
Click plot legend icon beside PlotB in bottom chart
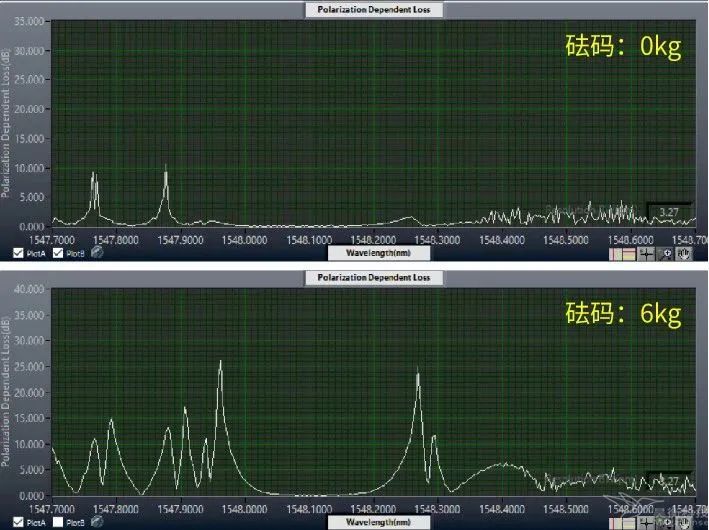coord(97,522)
